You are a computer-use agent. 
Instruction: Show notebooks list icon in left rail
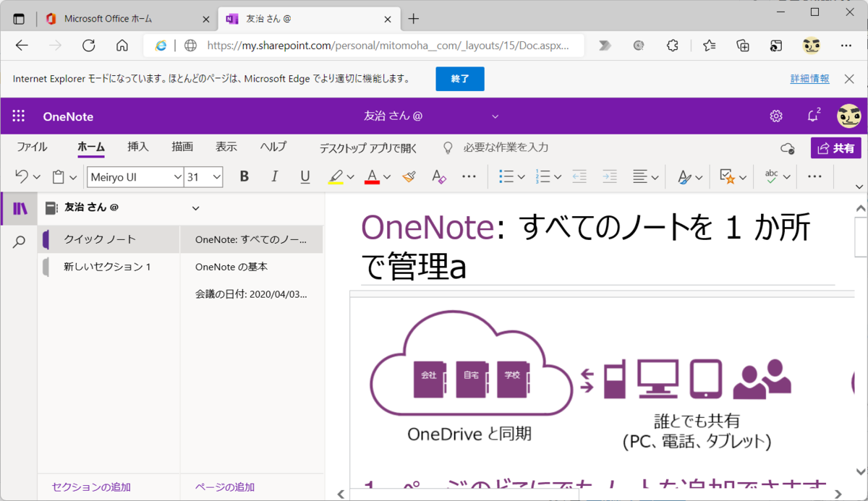pyautogui.click(x=20, y=209)
